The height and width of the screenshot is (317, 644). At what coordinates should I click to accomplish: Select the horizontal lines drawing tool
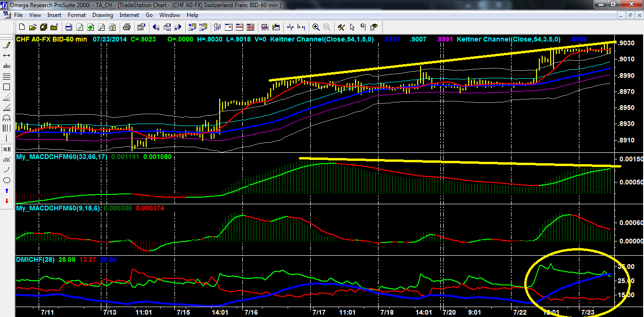7,76
